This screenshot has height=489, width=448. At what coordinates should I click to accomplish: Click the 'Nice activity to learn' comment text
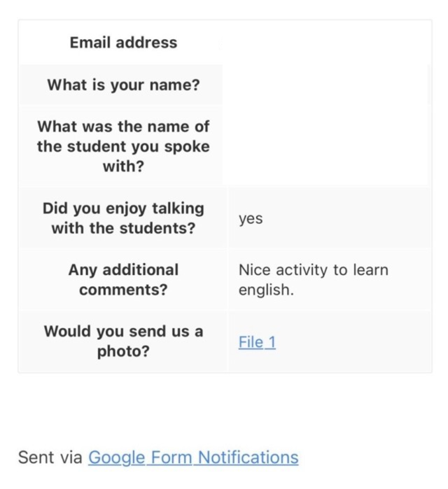click(x=313, y=270)
